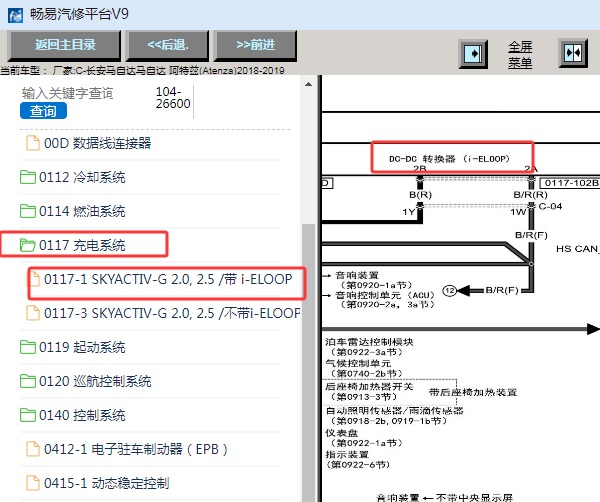Click the 0119 起动系统 folder icon

tap(28, 347)
